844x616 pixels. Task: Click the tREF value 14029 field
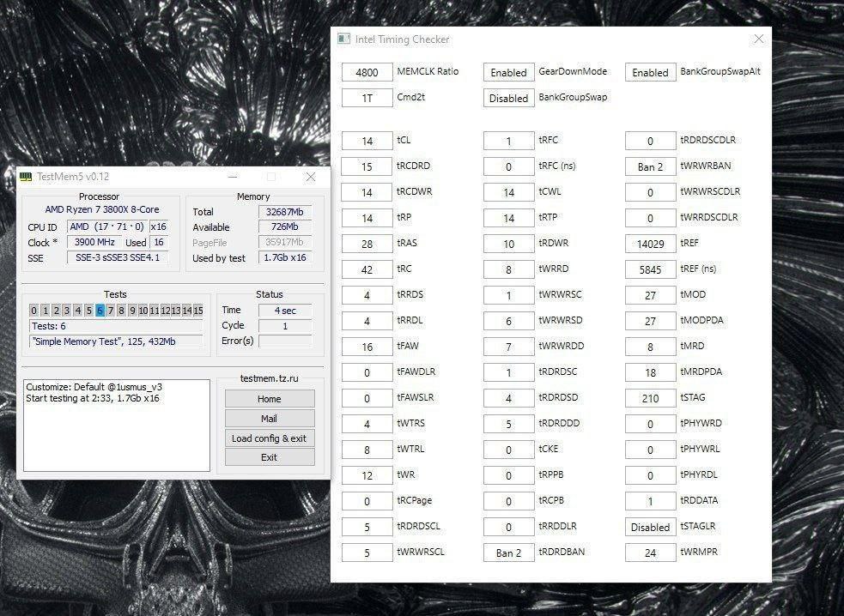coord(650,244)
